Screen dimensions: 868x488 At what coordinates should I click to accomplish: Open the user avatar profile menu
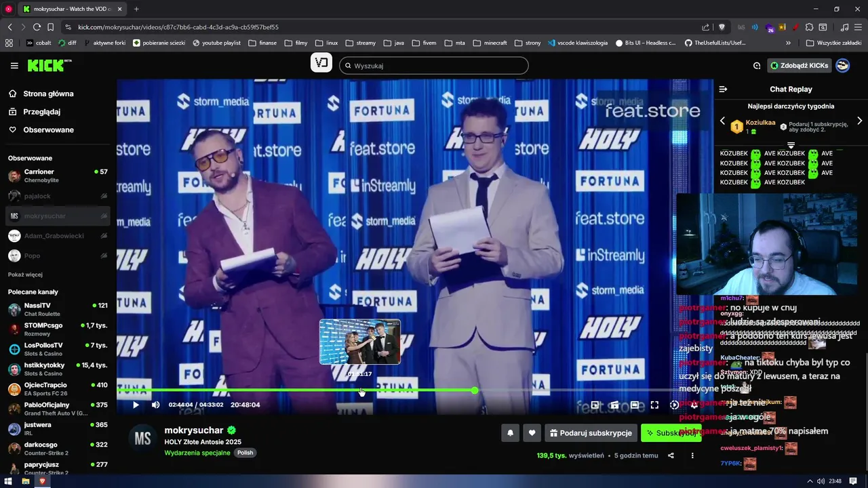[842, 66]
